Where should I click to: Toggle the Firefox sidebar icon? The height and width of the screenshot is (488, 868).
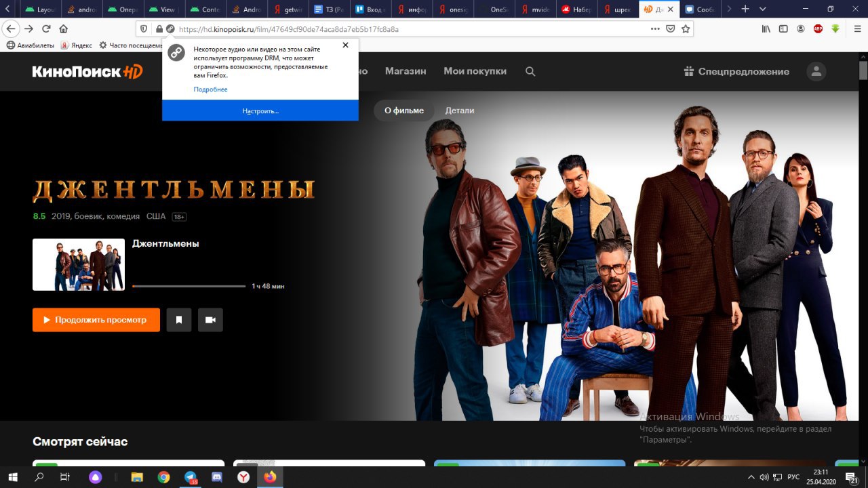783,29
